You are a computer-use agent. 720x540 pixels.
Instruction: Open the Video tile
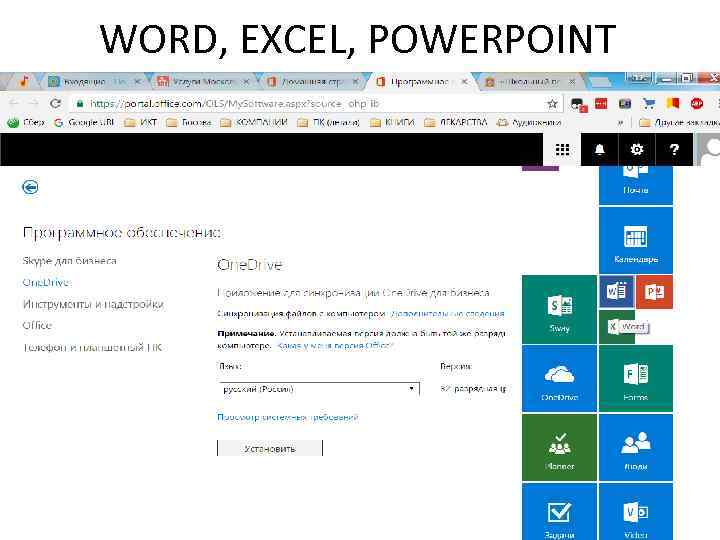click(x=636, y=512)
